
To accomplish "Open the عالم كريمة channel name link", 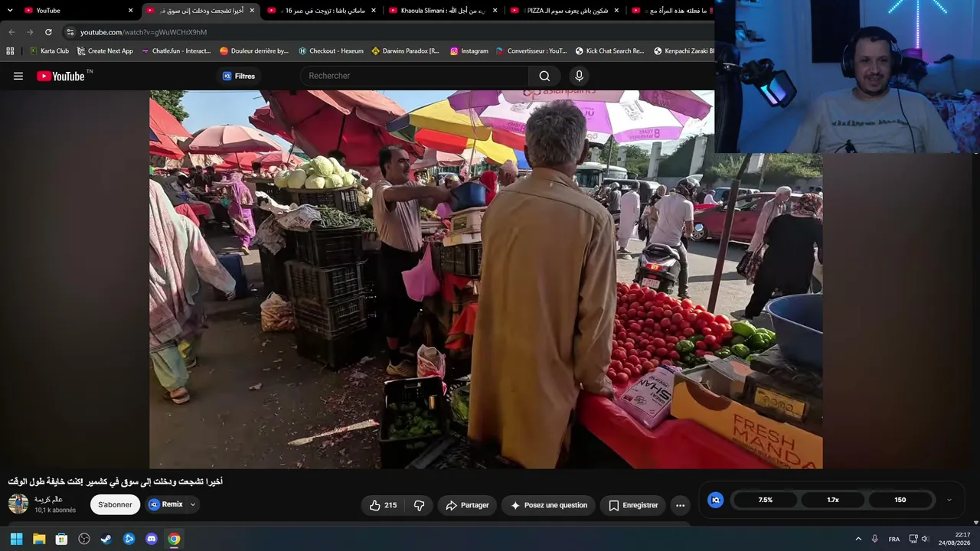I will pyautogui.click(x=48, y=499).
